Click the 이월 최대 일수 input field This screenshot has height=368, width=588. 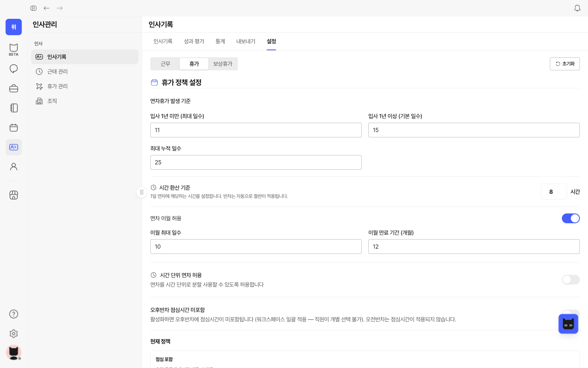tap(256, 247)
